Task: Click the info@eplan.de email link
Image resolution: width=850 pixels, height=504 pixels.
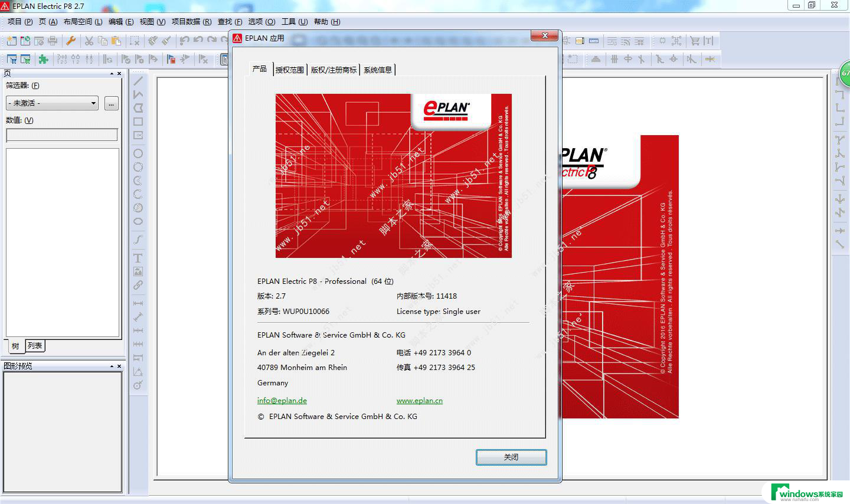Action: [282, 400]
